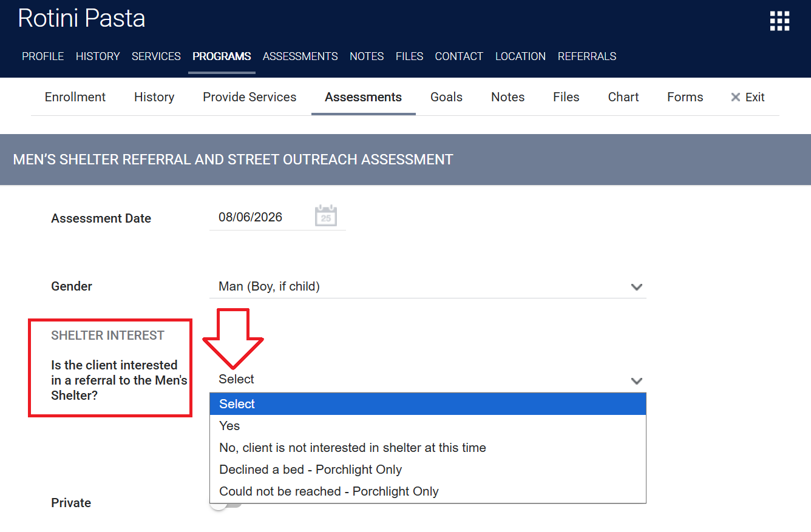Viewport: 811px width, 532px height.
Task: Switch to the SERVICES top tab
Action: point(156,56)
